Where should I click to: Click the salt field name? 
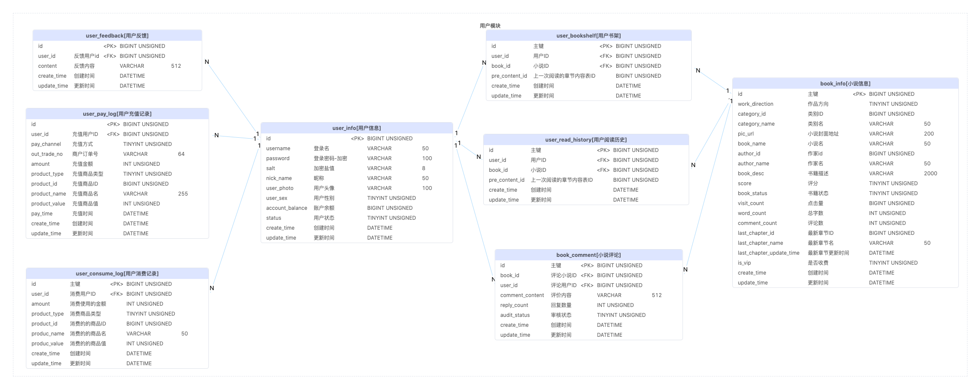[x=271, y=168]
